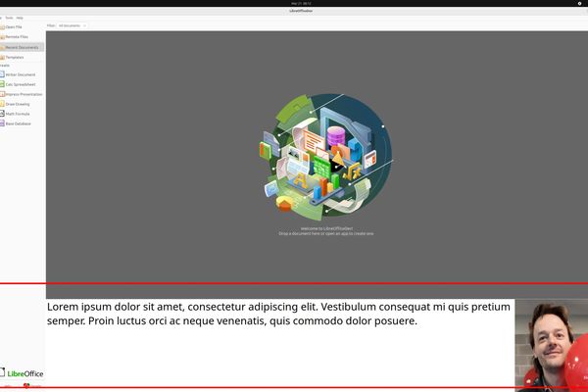Create a new Calc Spreadsheet
This screenshot has height=392, width=588.
19,84
